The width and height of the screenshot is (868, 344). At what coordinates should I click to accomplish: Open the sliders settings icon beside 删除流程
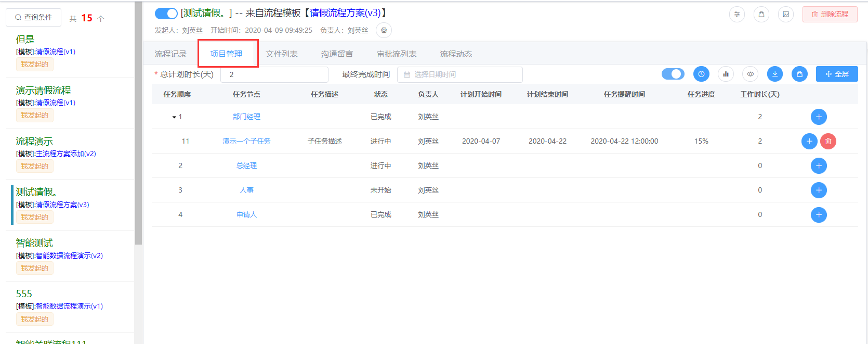pyautogui.click(x=737, y=14)
